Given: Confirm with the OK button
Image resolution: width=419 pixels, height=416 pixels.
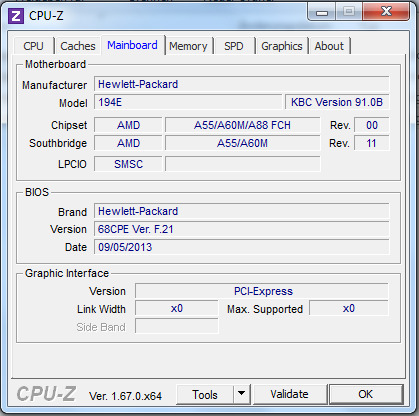Looking at the screenshot, I should pyautogui.click(x=366, y=394).
